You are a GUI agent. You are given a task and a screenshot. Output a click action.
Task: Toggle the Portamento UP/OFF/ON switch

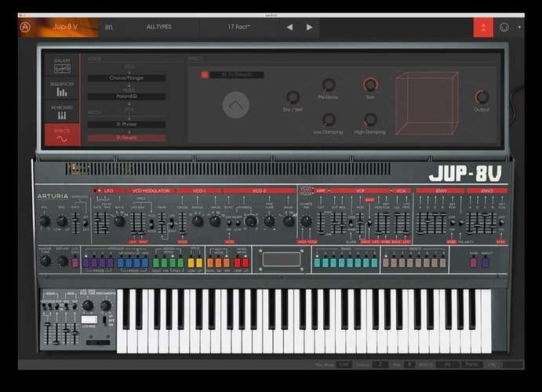click(x=105, y=321)
